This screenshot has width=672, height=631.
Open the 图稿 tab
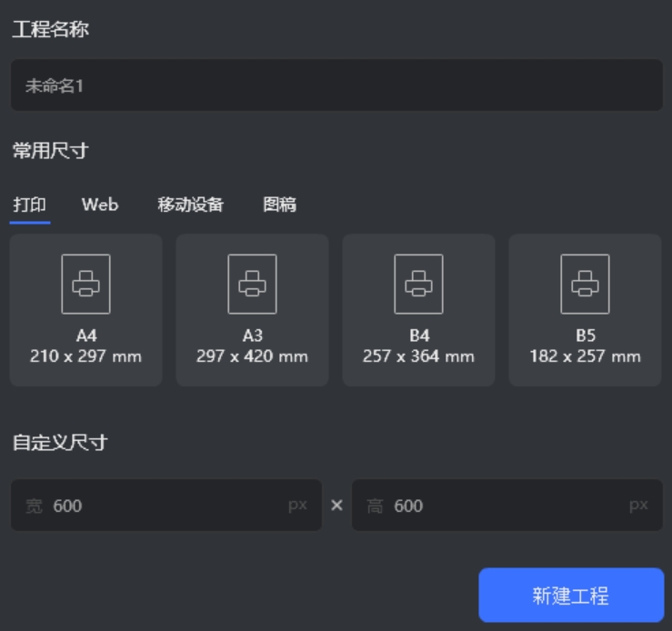tap(279, 205)
